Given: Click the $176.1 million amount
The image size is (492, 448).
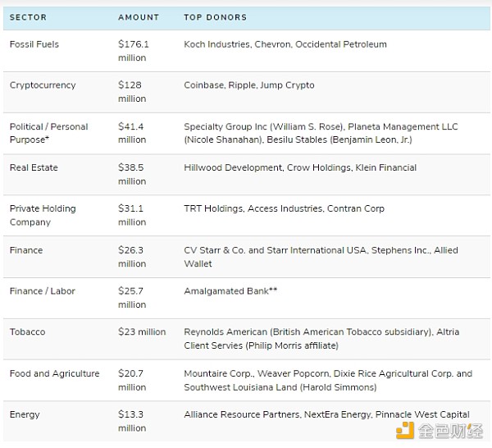Looking at the screenshot, I should (x=134, y=51).
